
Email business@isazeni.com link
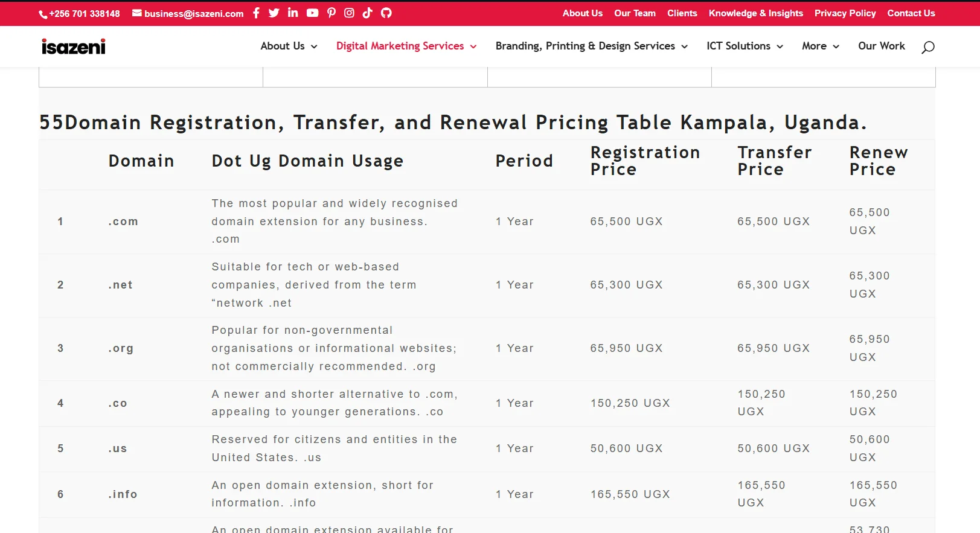click(x=194, y=13)
